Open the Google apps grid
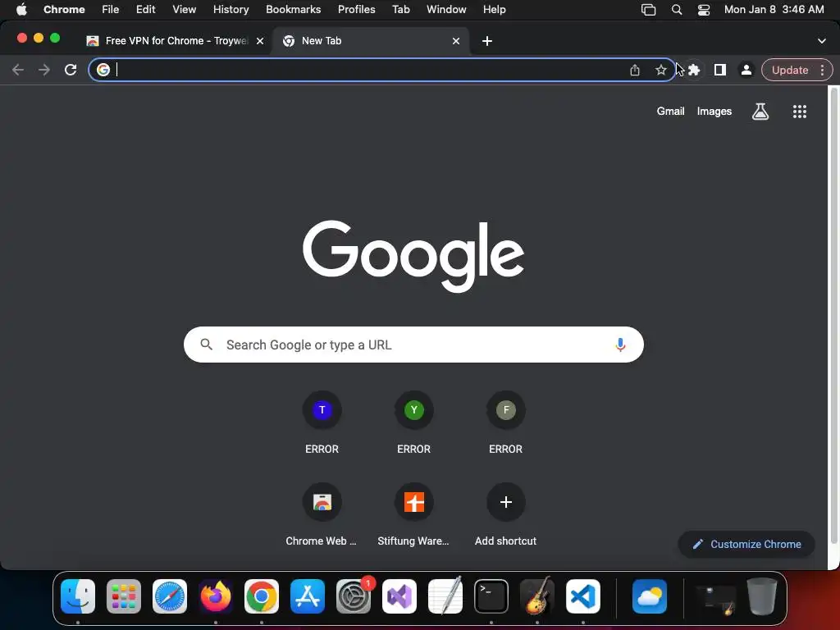Image resolution: width=840 pixels, height=630 pixels. [799, 112]
